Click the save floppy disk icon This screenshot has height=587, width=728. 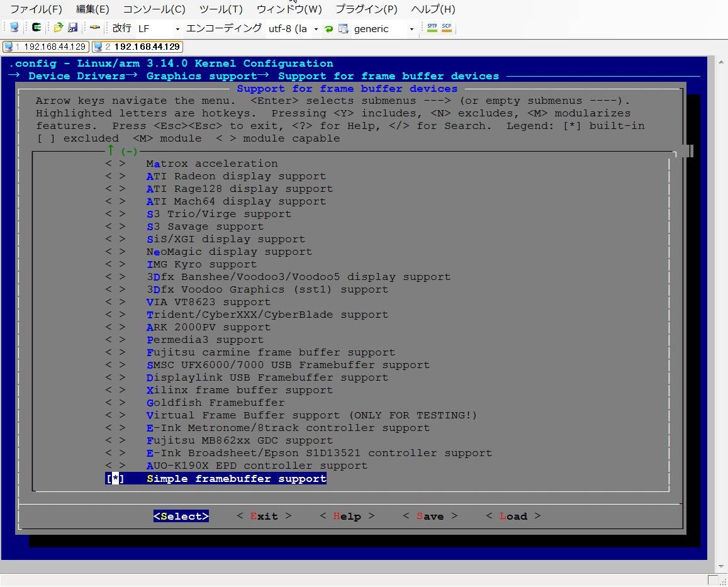[72, 28]
